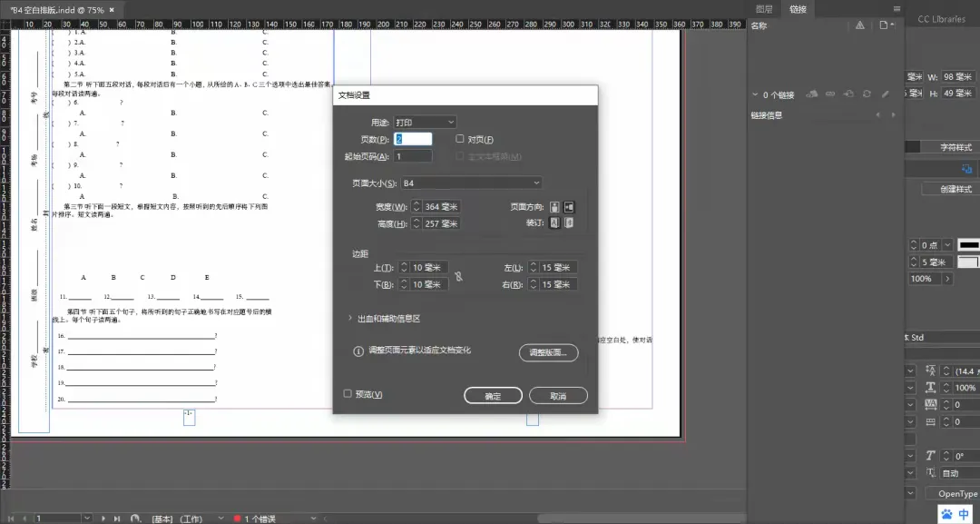Open the Links panel hamburger menu
The width and height of the screenshot is (980, 524).
(x=897, y=9)
